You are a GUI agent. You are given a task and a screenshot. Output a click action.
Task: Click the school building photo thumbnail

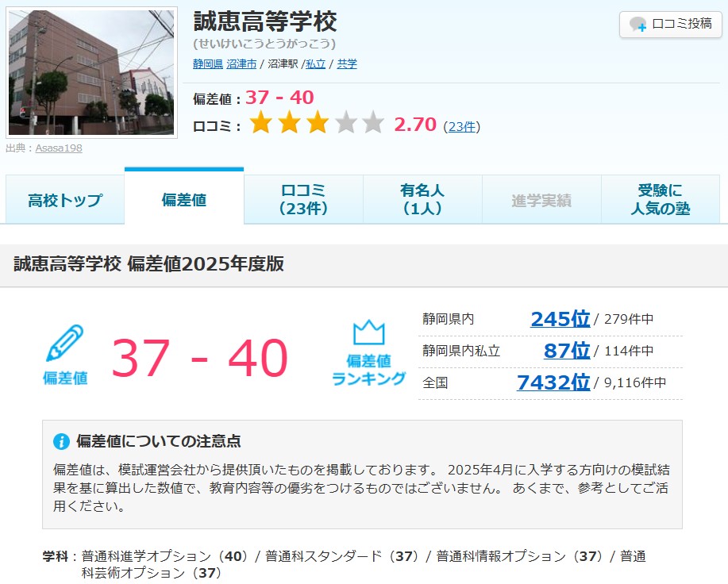coord(91,72)
